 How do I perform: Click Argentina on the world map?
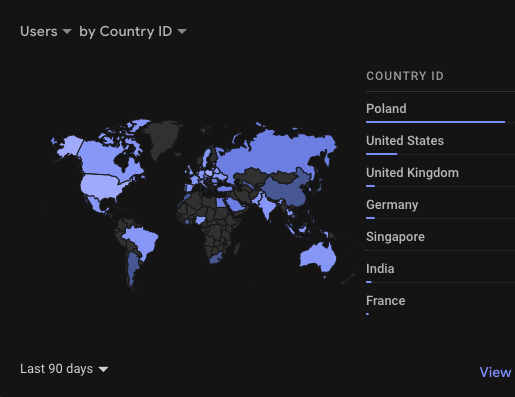click(133, 268)
